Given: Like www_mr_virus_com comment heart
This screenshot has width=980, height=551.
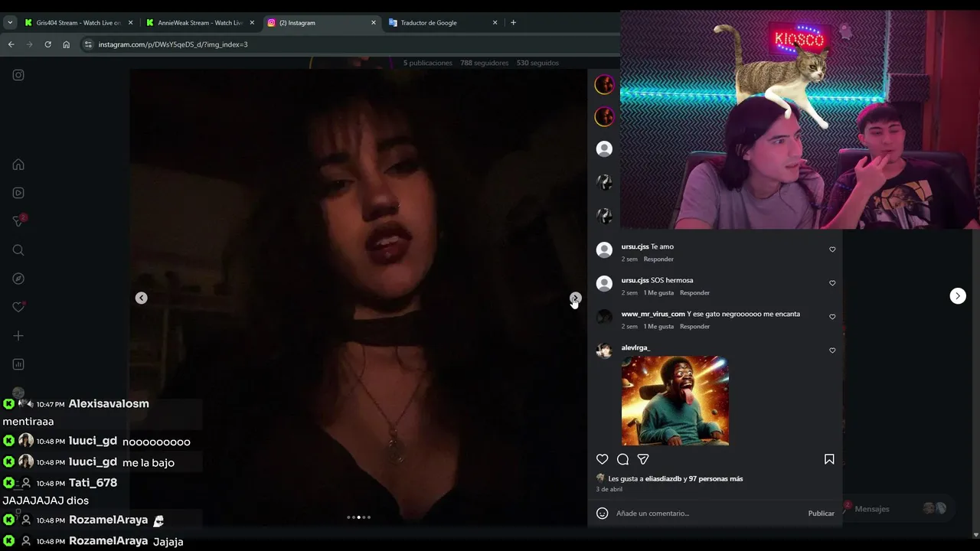Looking at the screenshot, I should pyautogui.click(x=832, y=317).
